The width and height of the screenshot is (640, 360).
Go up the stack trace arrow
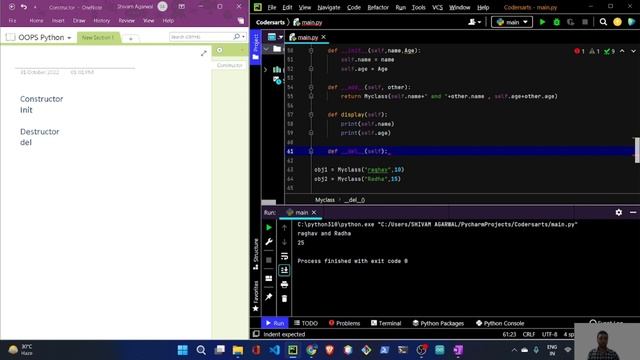284,227
